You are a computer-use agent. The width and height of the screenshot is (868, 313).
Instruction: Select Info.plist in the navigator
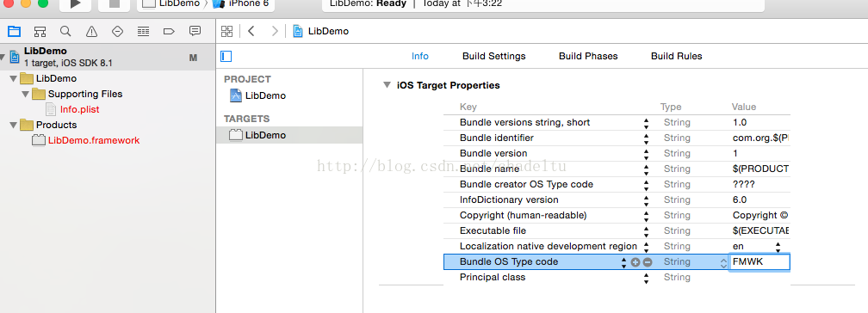tap(80, 109)
